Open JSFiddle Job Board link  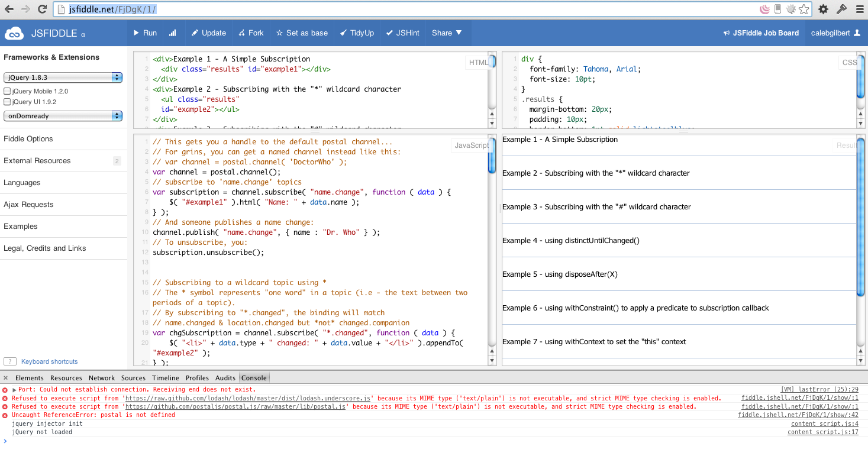pyautogui.click(x=761, y=33)
